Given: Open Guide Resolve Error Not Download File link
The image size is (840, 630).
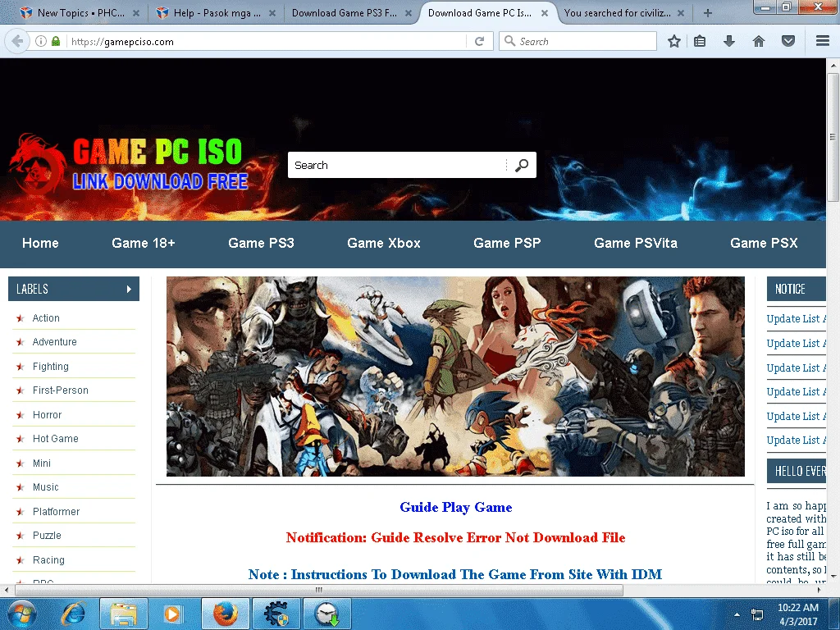Looking at the screenshot, I should pos(455,537).
